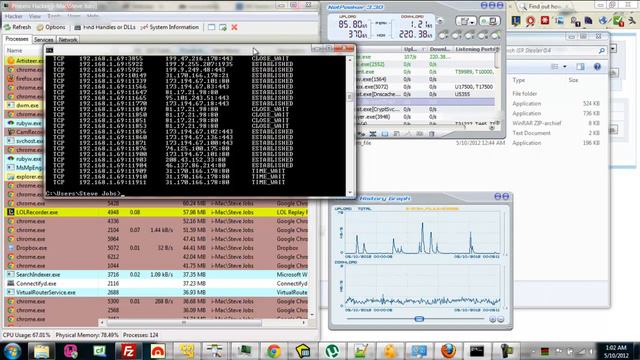Click the red star extension icon in browser
The height and width of the screenshot is (360, 640).
(x=545, y=20)
